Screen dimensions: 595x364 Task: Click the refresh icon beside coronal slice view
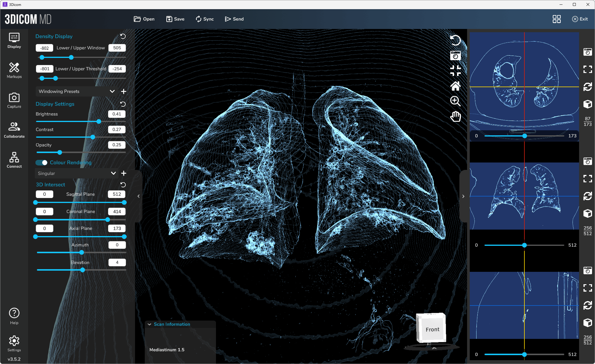click(x=588, y=196)
